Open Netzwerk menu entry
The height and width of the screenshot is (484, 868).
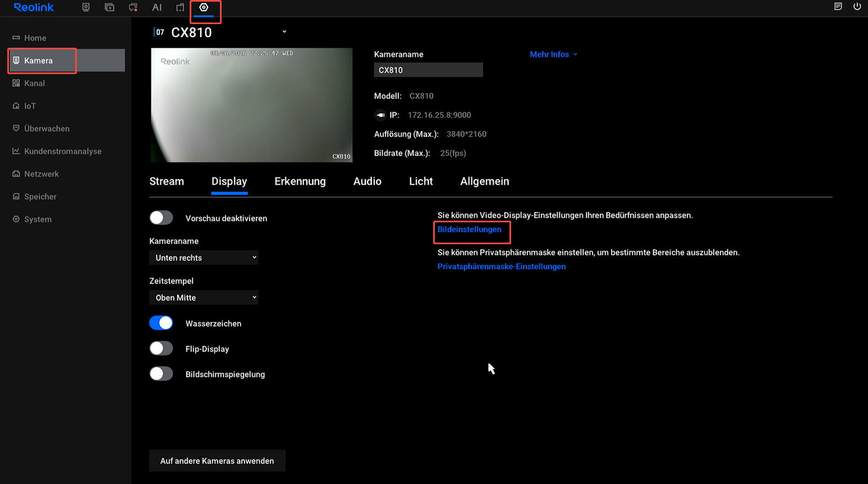[66, 173]
